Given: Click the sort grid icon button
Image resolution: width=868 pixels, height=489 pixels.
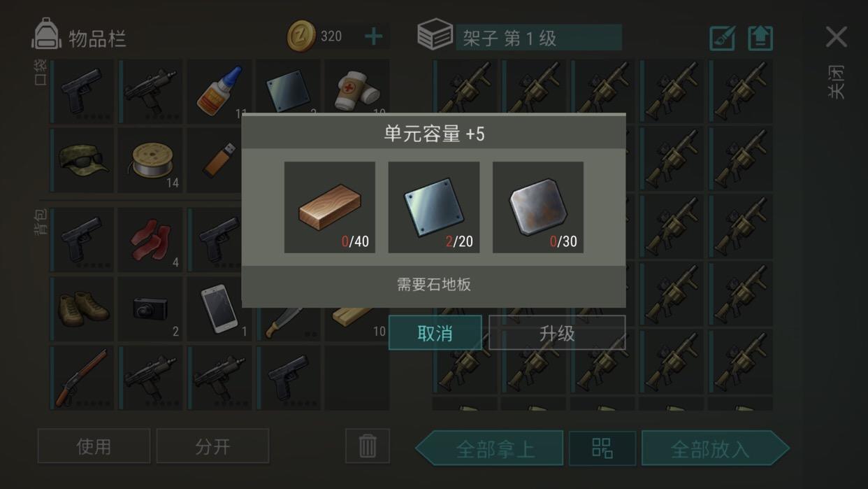Looking at the screenshot, I should pos(602,448).
